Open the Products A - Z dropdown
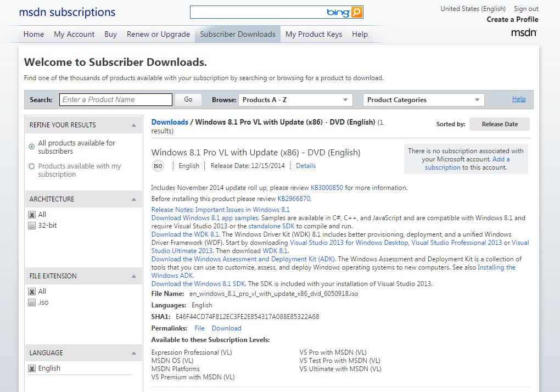Image resolution: width=560 pixels, height=392 pixels. click(x=295, y=100)
